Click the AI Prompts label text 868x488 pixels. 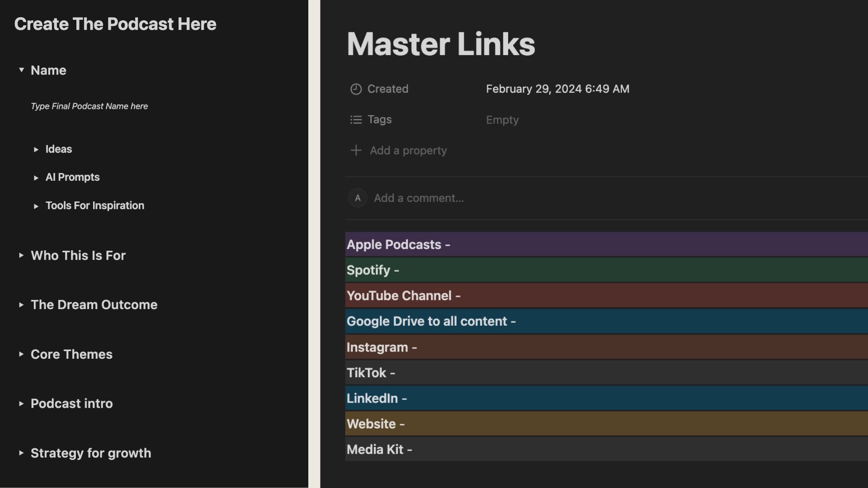(72, 177)
